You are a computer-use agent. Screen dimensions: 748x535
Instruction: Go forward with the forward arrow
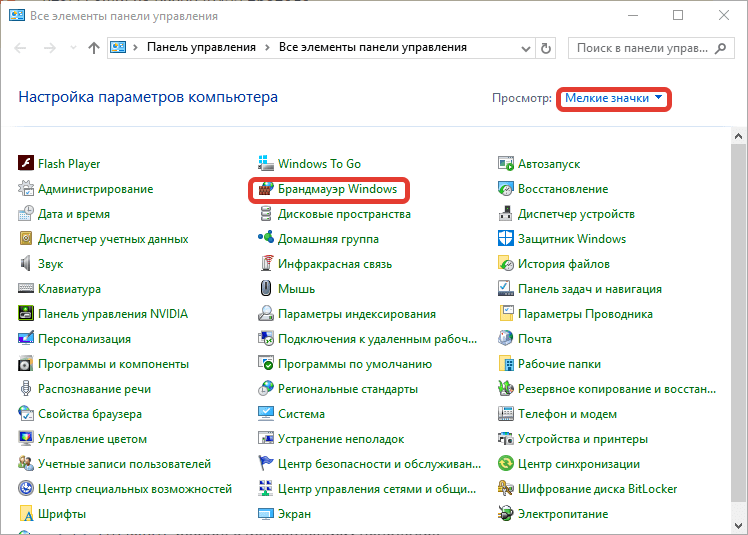[x=50, y=48]
